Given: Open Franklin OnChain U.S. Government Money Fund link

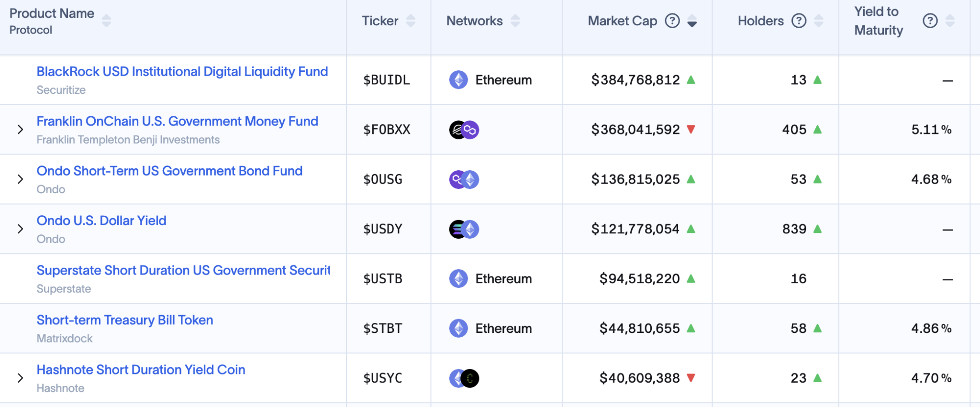Looking at the screenshot, I should click(x=178, y=121).
